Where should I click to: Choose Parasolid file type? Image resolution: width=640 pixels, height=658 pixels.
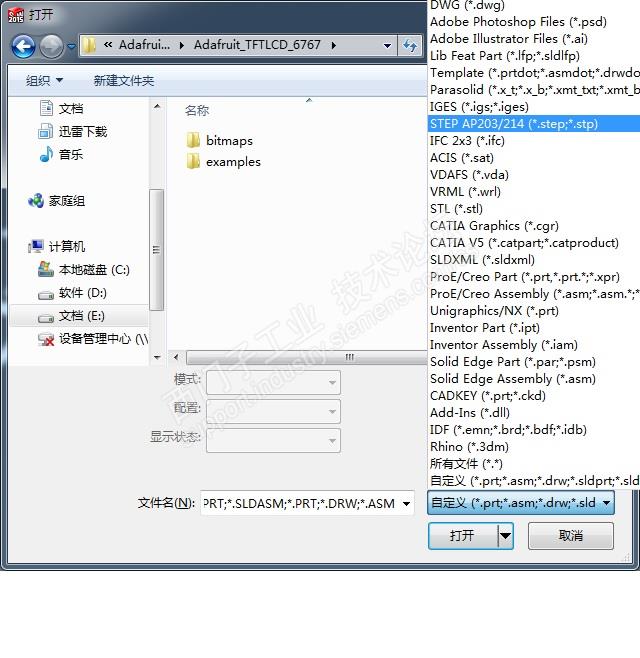pyautogui.click(x=533, y=90)
